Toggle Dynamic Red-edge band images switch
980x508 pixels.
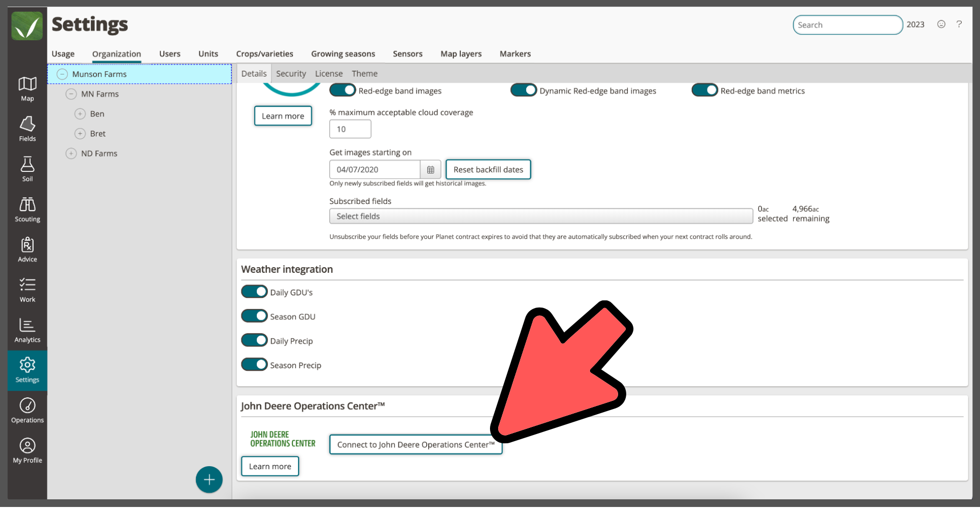(x=524, y=90)
